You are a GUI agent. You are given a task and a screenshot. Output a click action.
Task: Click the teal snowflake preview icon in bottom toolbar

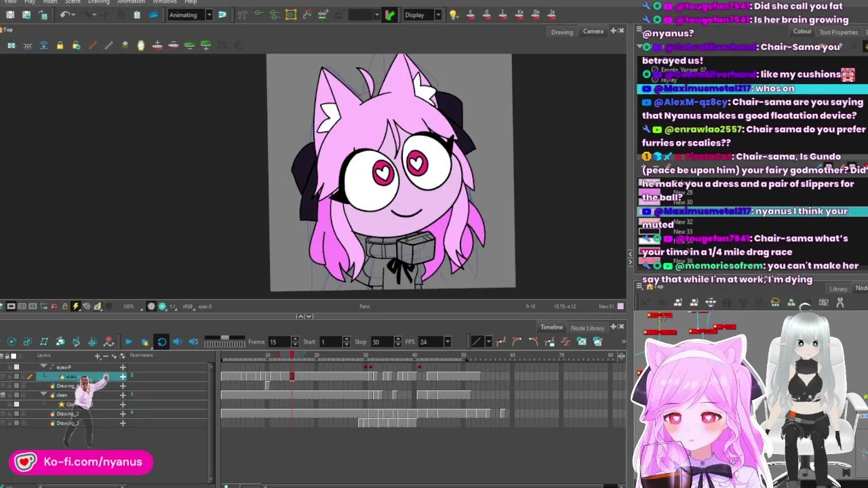tap(162, 306)
